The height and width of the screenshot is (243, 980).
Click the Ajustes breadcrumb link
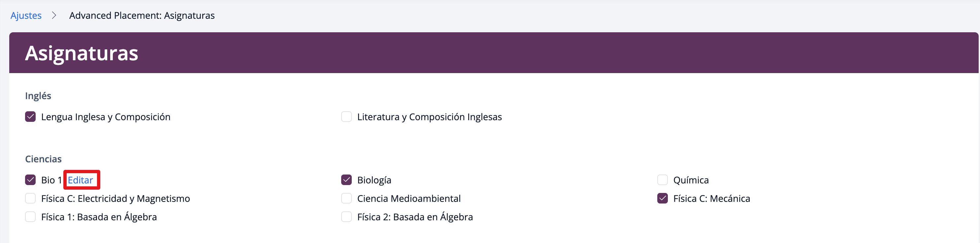point(26,15)
